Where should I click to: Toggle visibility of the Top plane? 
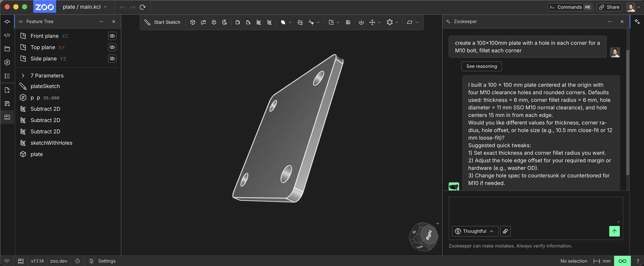click(112, 47)
